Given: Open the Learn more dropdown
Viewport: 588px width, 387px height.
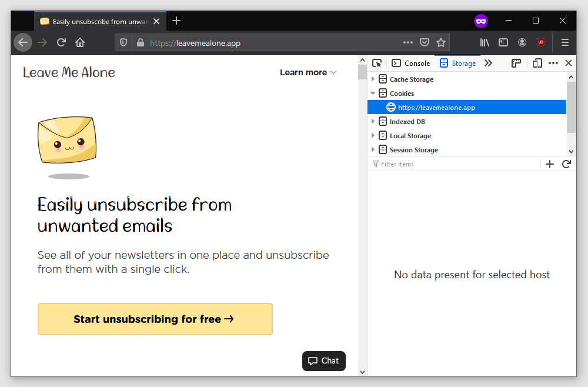Looking at the screenshot, I should pos(308,72).
